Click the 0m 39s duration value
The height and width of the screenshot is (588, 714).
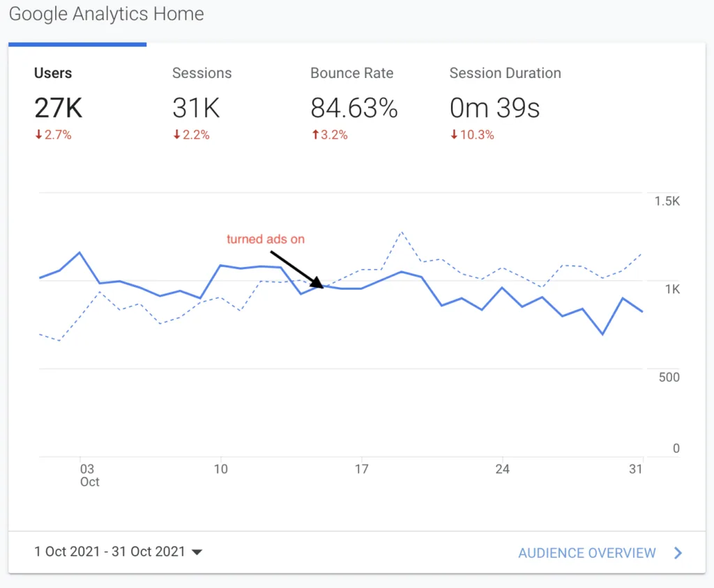click(494, 108)
